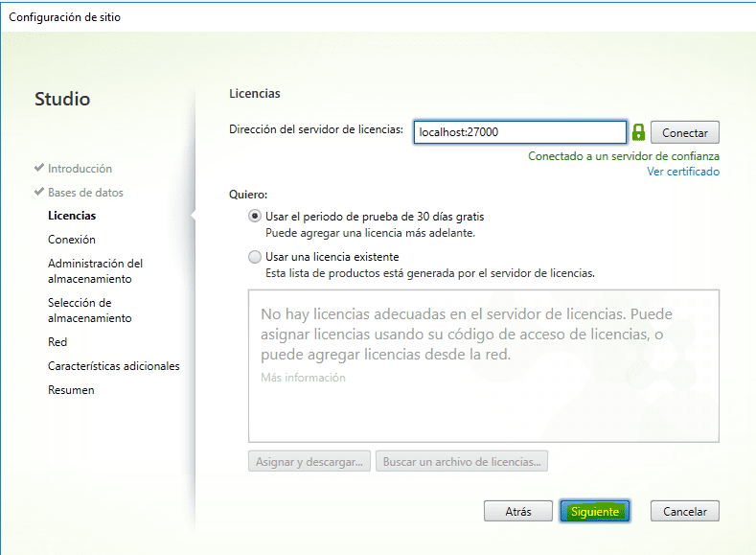Open 'Características adicionales' step
The height and width of the screenshot is (555, 756).
pyautogui.click(x=114, y=366)
